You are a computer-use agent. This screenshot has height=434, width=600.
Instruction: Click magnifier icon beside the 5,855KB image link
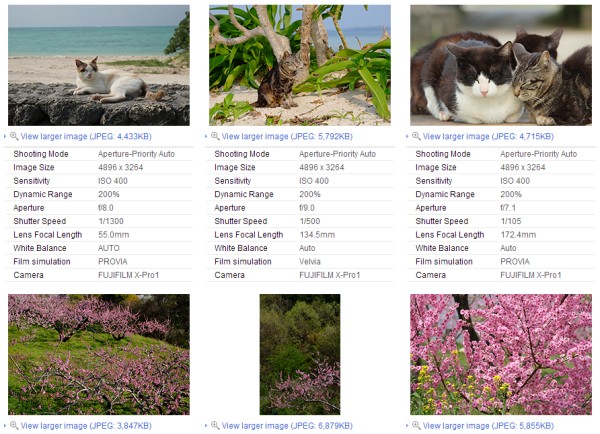(x=416, y=426)
